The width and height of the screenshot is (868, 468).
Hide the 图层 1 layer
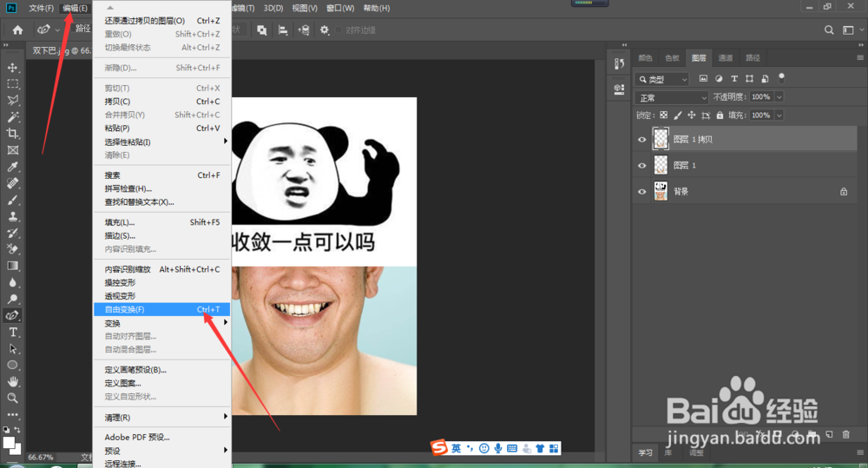coord(642,166)
